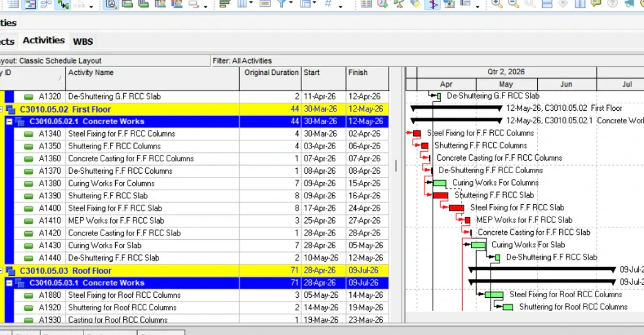Open the Columns icon
Screen dimensions: 644x335
pyautogui.click(x=242, y=4)
